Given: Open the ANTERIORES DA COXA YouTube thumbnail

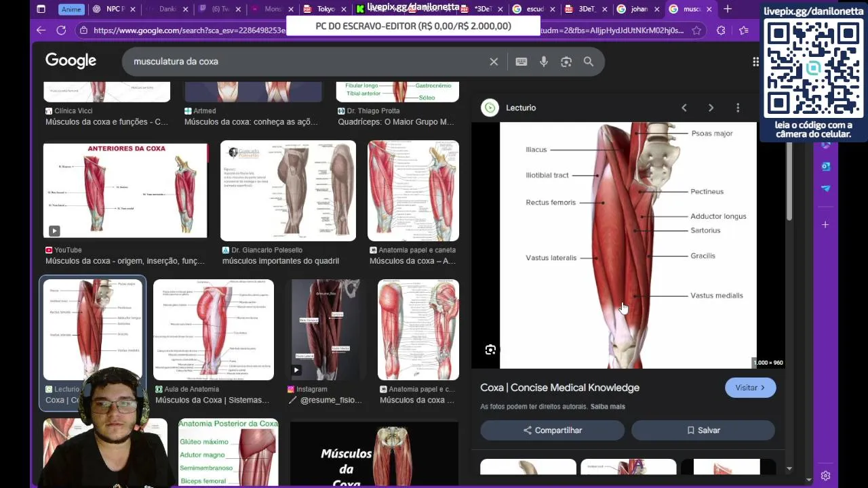Looking at the screenshot, I should click(125, 190).
